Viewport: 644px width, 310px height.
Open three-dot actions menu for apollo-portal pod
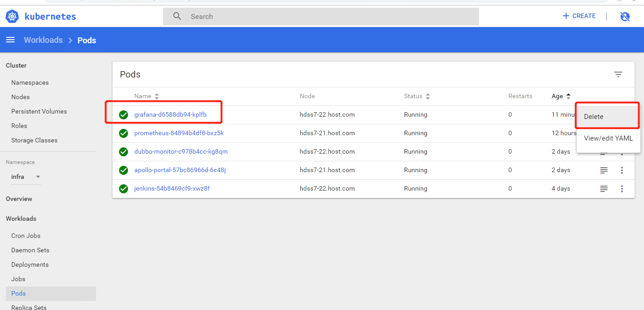click(x=622, y=170)
